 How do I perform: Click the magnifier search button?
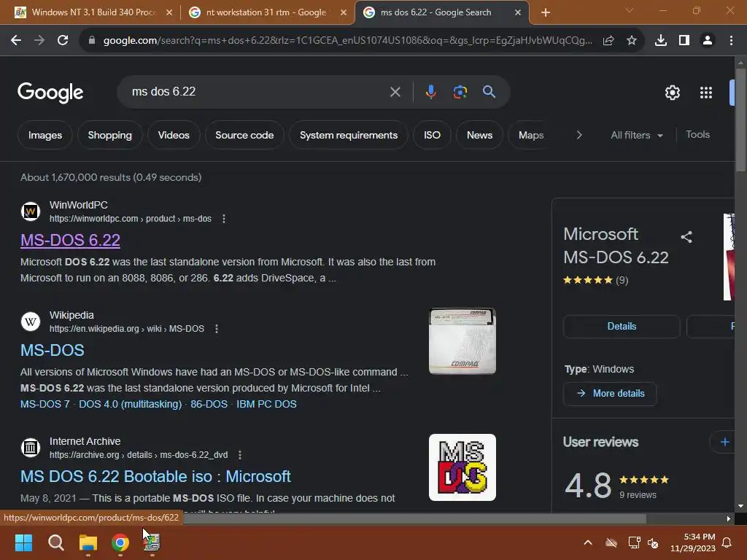pos(489,91)
